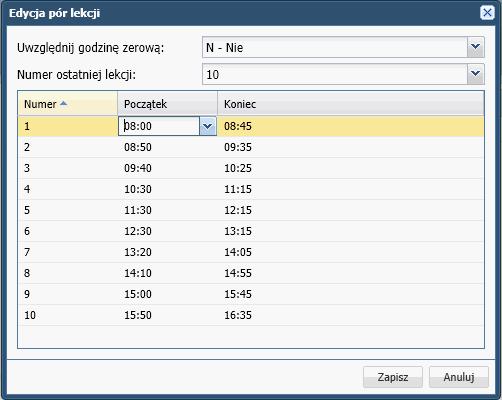Select lesson 2 start time 08:50
The height and width of the screenshot is (400, 502).
click(x=138, y=147)
